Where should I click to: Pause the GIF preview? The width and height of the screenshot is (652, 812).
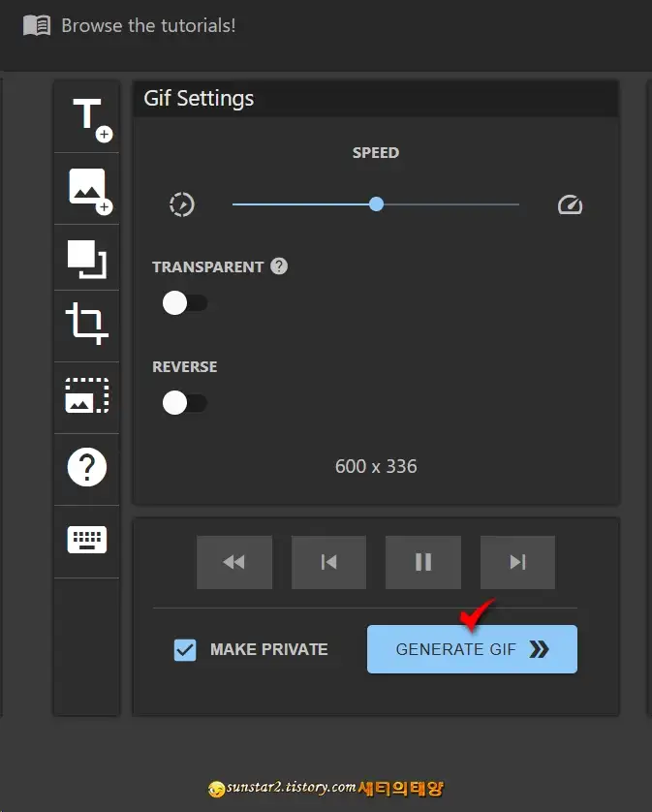tap(423, 562)
